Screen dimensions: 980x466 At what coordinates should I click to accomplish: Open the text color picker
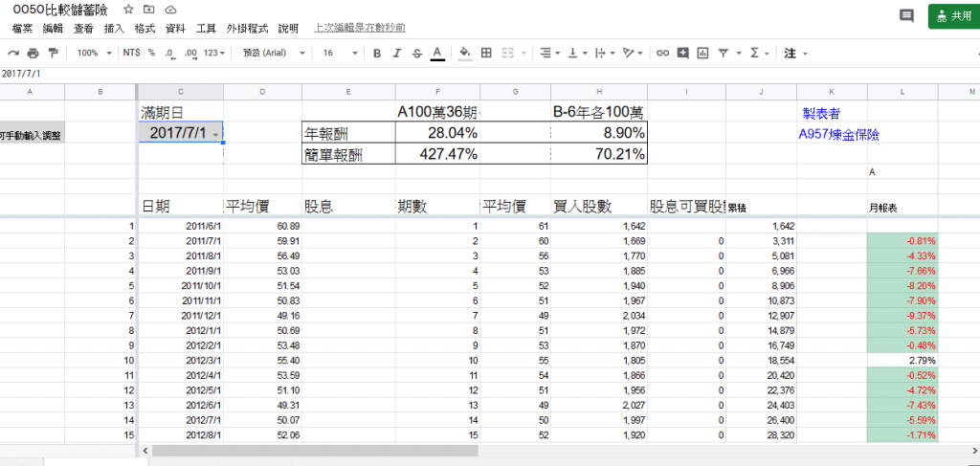(x=437, y=53)
